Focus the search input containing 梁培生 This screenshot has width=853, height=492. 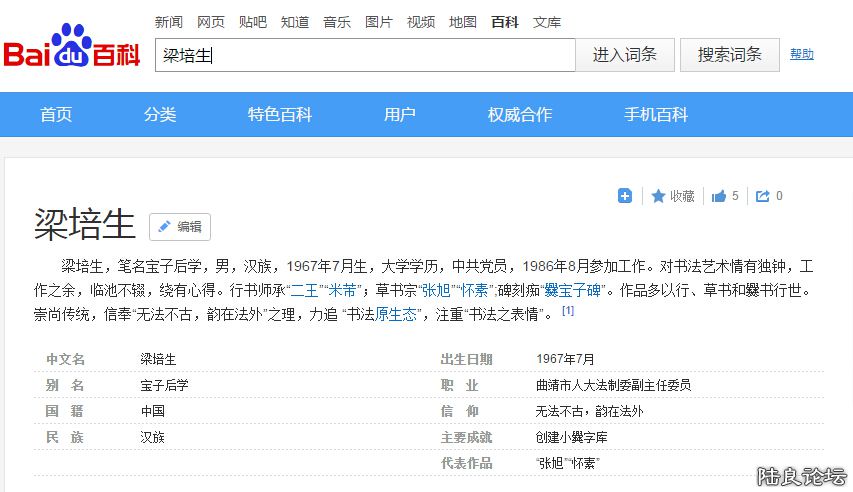[x=365, y=55]
